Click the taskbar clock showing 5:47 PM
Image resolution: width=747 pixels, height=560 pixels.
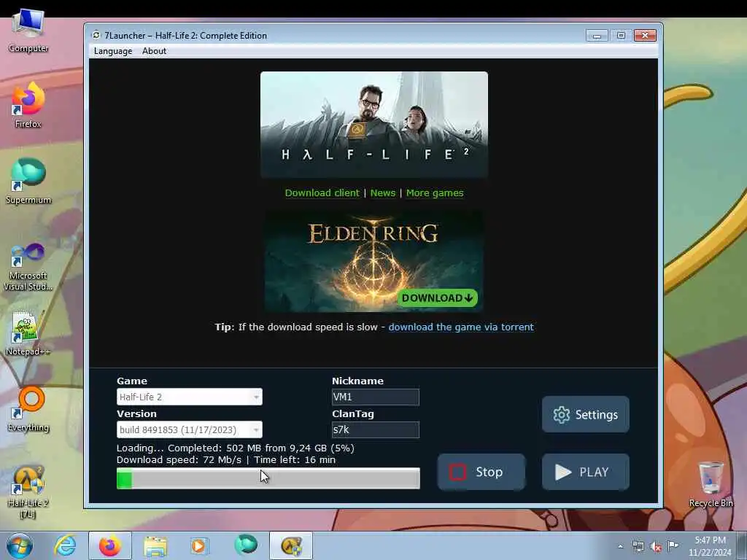coord(709,546)
